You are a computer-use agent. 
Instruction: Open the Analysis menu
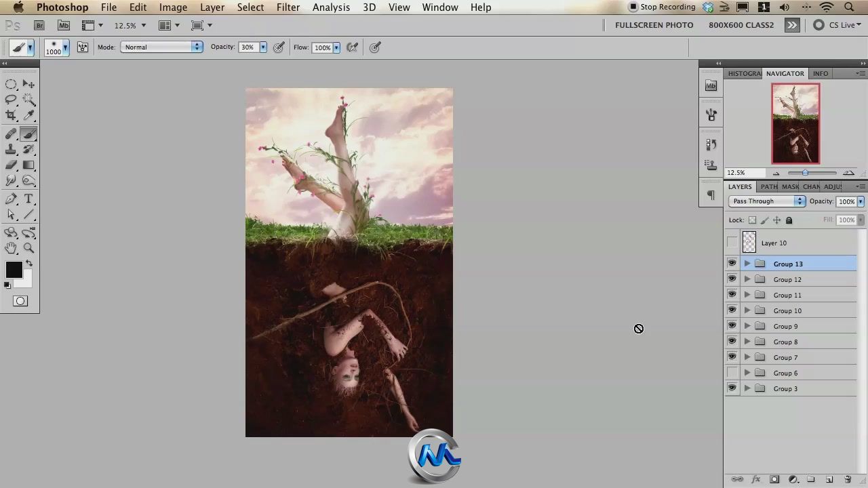tap(331, 7)
